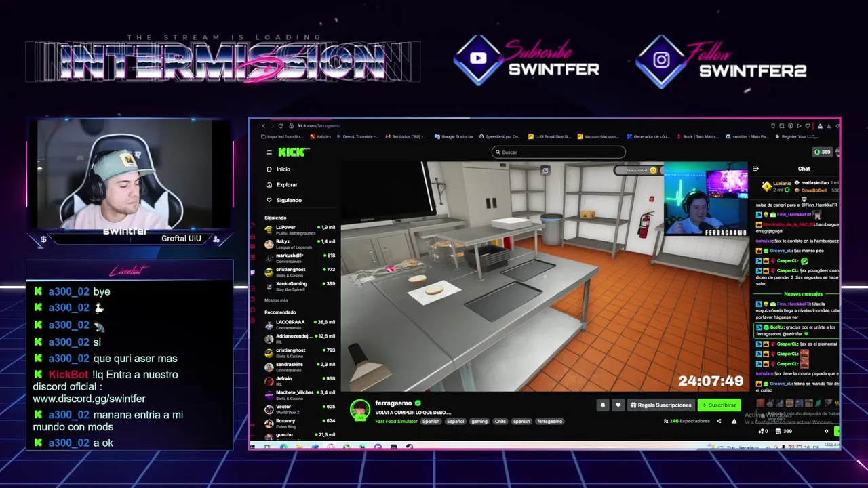
Task: Open the Steam icon in Windows taskbar
Action: click(x=409, y=447)
